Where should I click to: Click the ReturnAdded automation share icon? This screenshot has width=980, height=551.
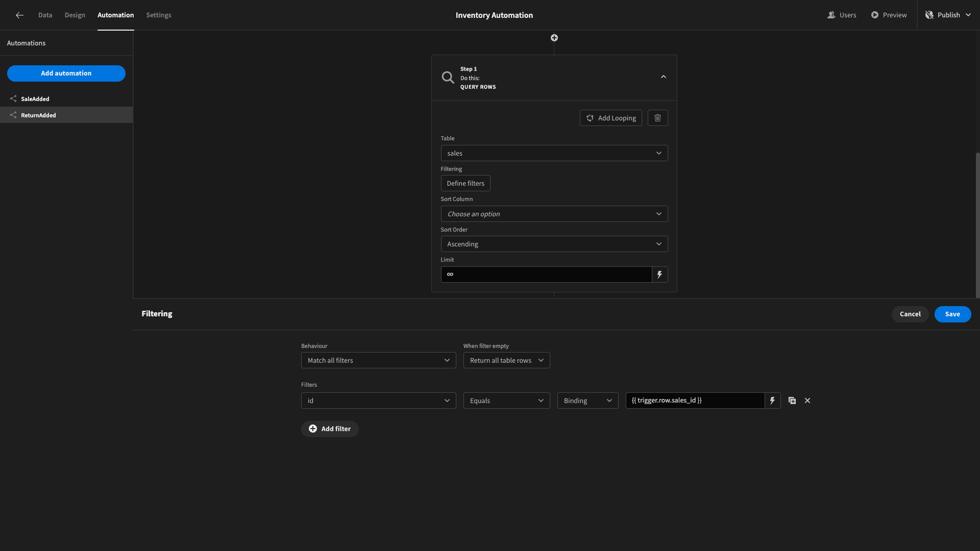click(13, 115)
